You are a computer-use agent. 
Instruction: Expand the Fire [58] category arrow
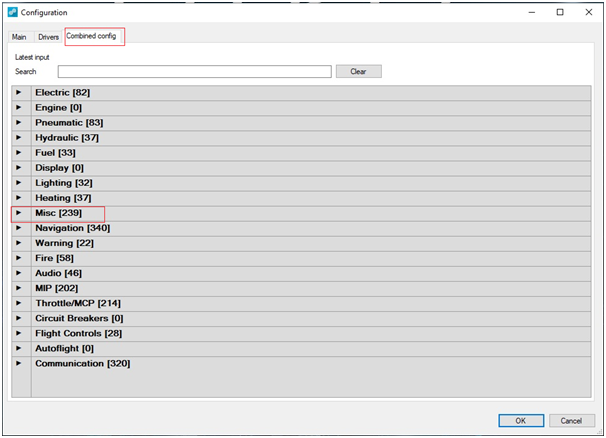(19, 258)
